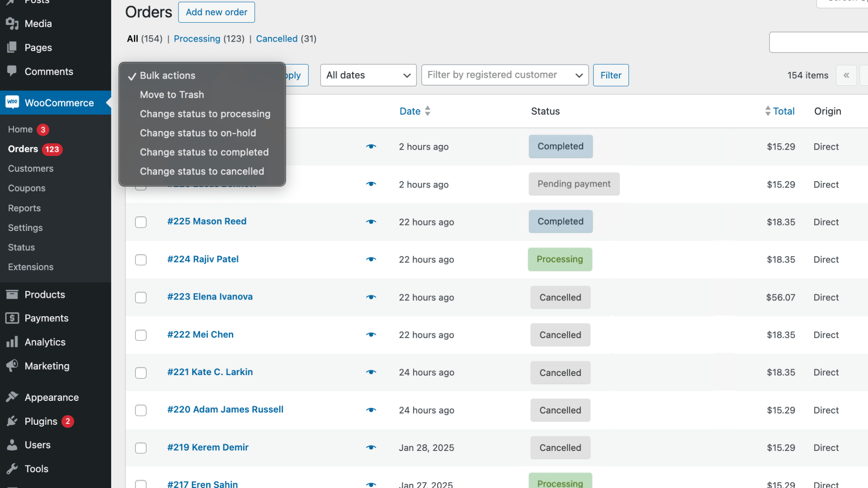This screenshot has width=868, height=488.
Task: Tick the checkbox for #220 Adam James Russell
Action: [x=141, y=410]
